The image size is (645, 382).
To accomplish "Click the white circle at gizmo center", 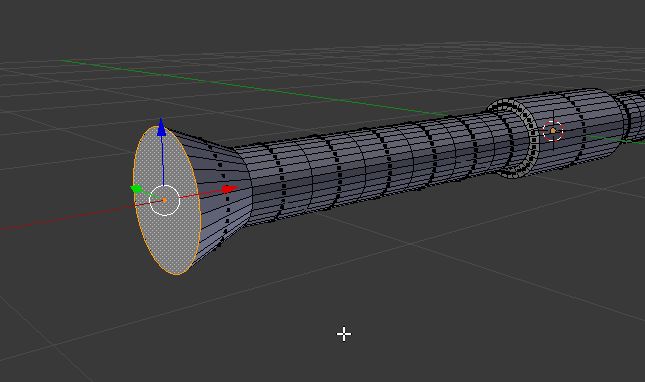I will (x=164, y=200).
